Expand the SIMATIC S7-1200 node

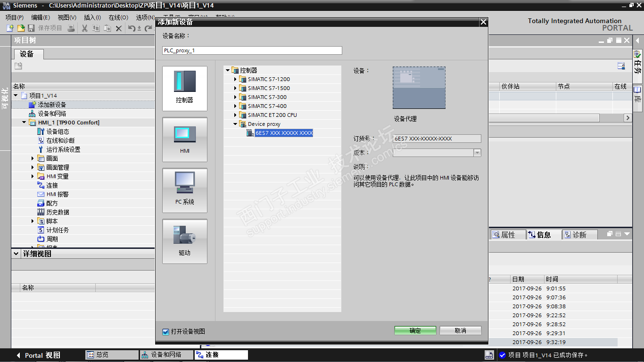(x=236, y=79)
